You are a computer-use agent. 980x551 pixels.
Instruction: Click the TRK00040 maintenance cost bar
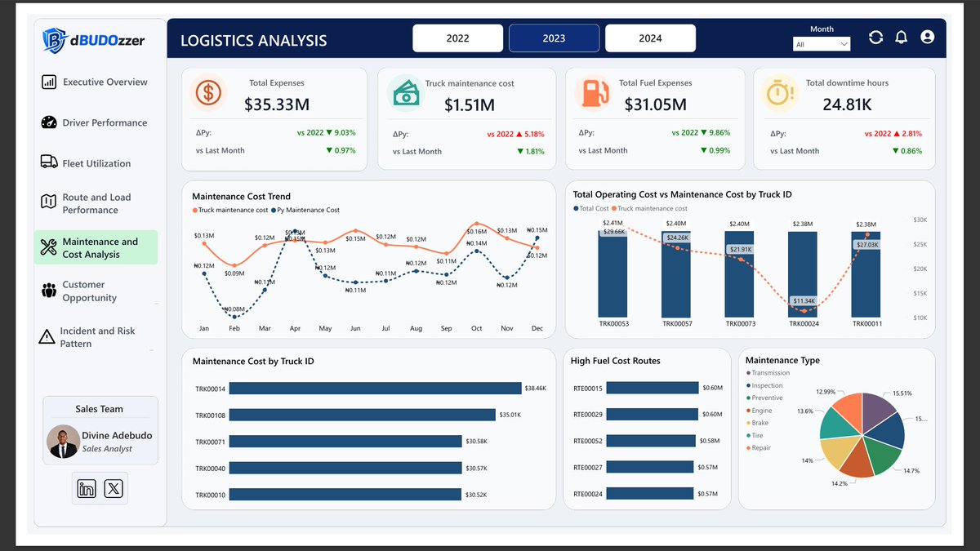[345, 468]
